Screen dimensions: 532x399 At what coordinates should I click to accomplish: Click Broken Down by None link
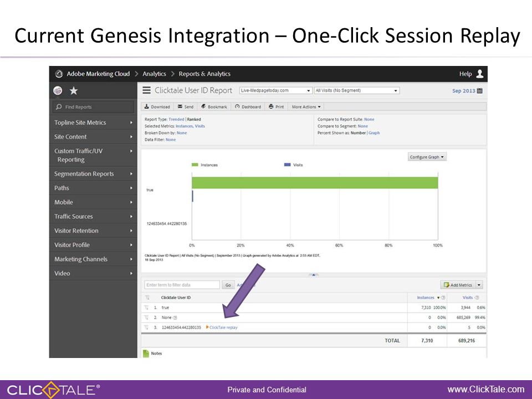(x=182, y=133)
